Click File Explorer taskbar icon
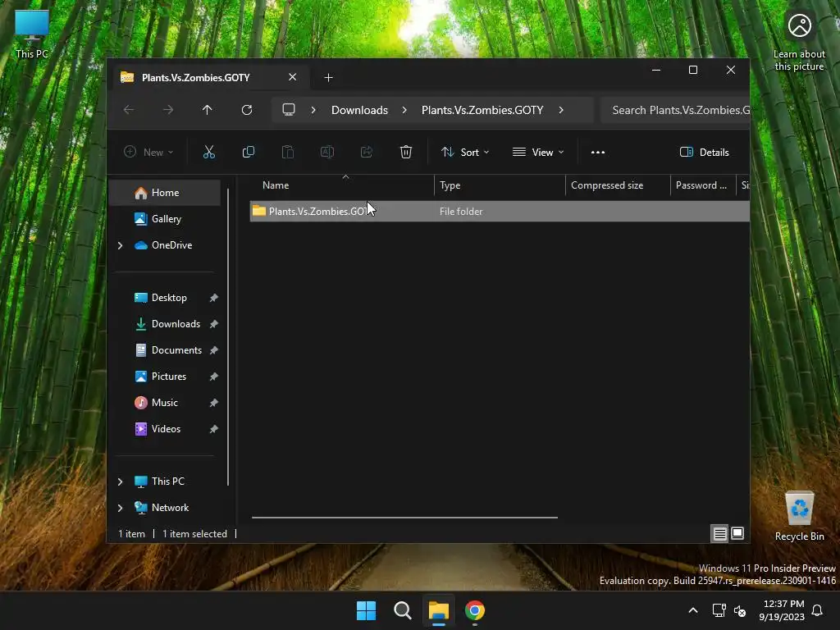 coord(438,610)
